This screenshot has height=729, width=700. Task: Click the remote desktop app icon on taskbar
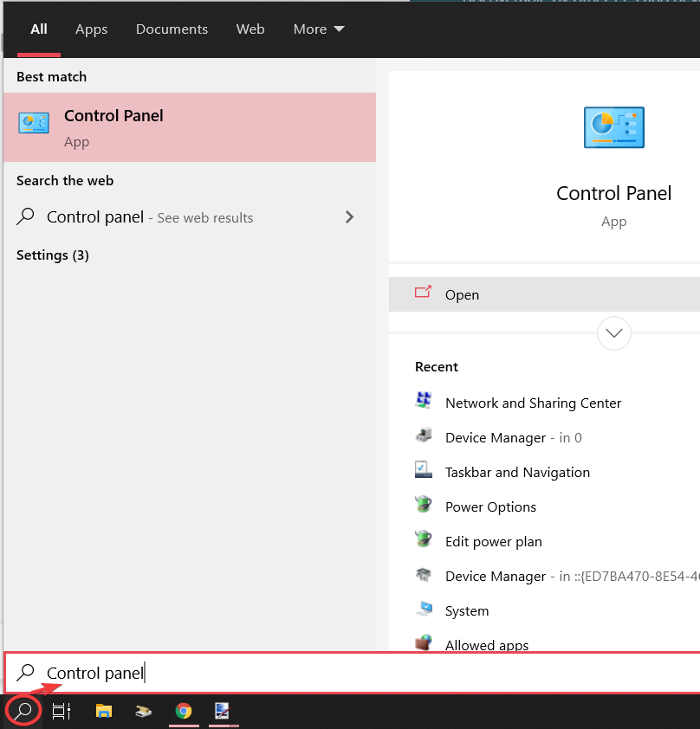(x=223, y=711)
